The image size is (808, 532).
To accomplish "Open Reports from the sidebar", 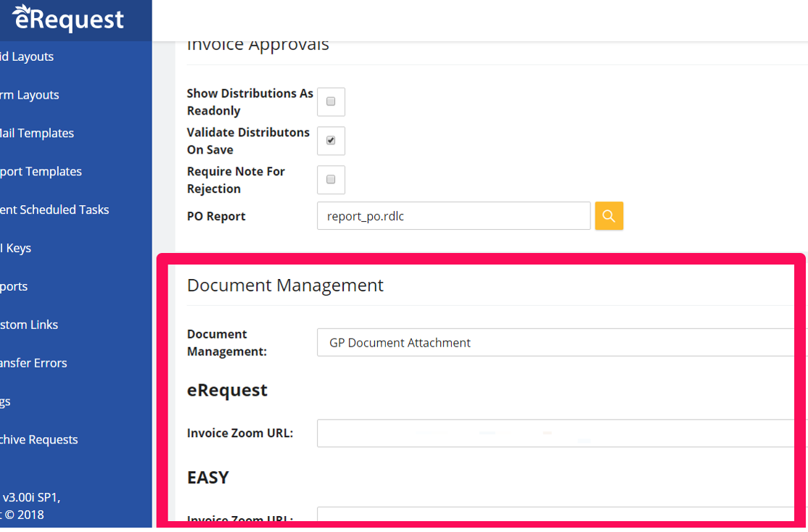I will click(x=15, y=287).
